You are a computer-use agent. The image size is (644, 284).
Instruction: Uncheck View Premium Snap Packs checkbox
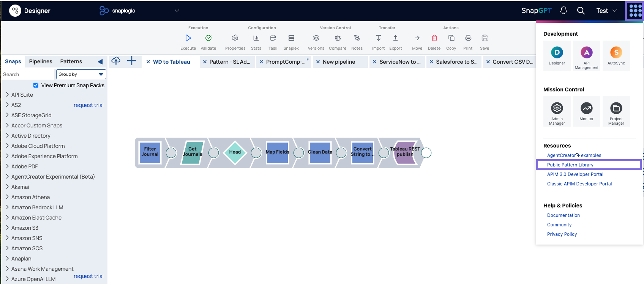tap(36, 85)
